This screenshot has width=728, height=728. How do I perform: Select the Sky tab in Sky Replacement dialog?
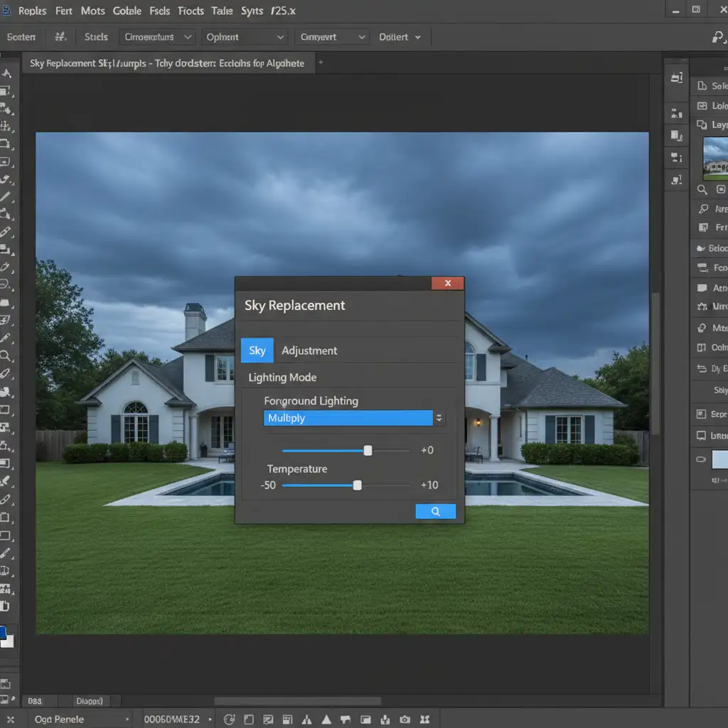[257, 350]
